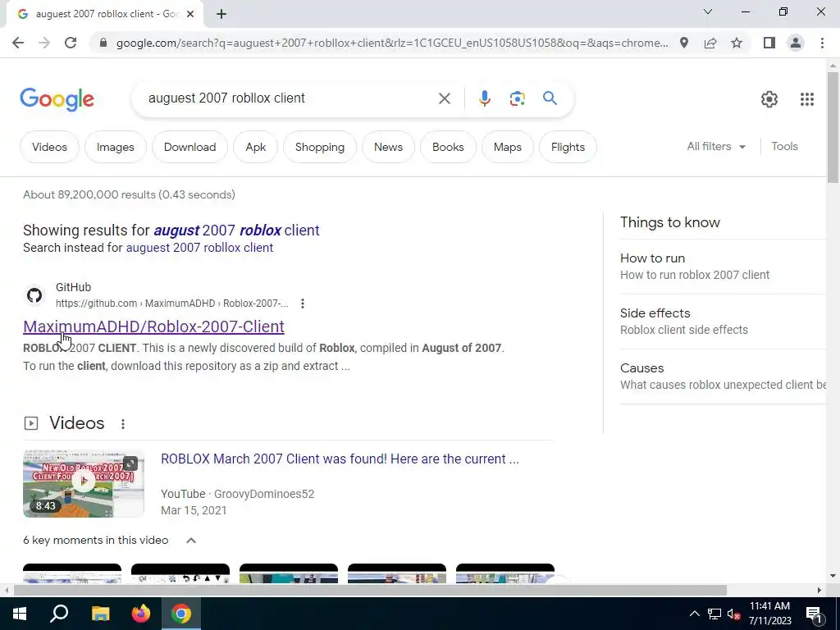The width and height of the screenshot is (840, 630).
Task: Select the Images filter chip
Action: coord(115,147)
